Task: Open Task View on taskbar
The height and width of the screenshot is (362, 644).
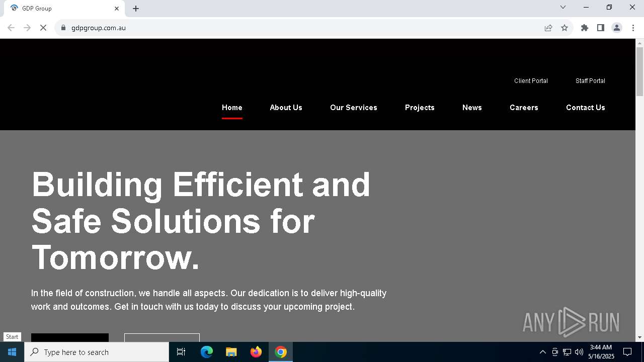Action: tap(181, 352)
